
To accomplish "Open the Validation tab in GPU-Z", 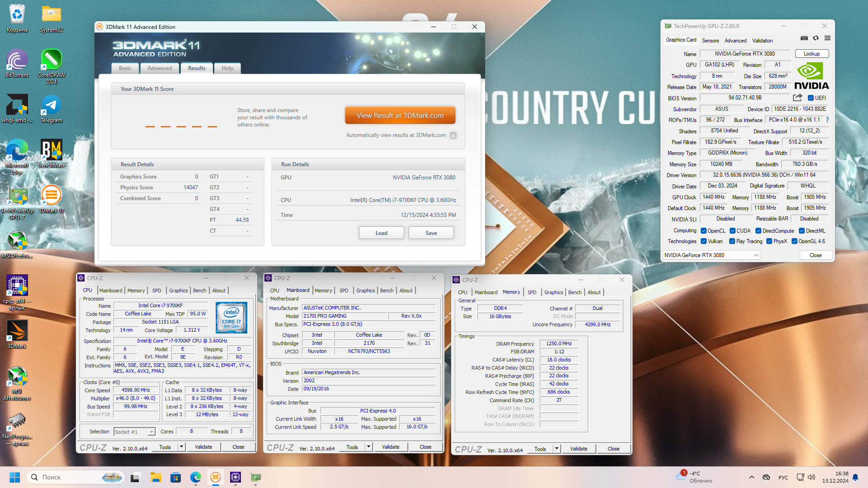I will [762, 41].
